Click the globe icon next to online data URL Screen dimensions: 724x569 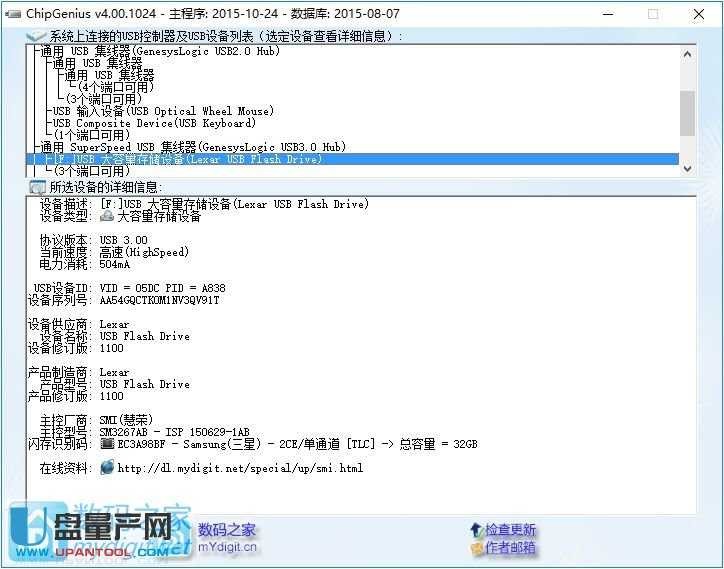coord(107,467)
